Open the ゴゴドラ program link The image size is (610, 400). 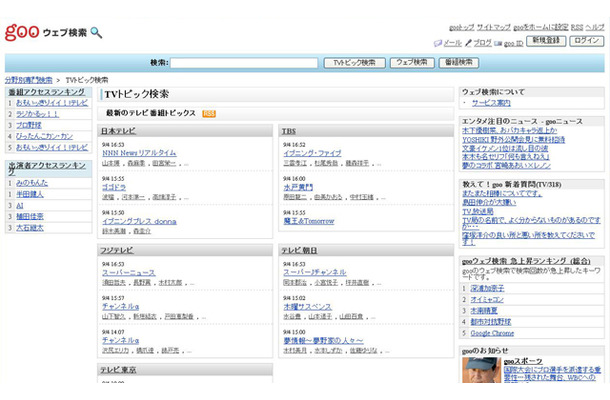(114, 187)
